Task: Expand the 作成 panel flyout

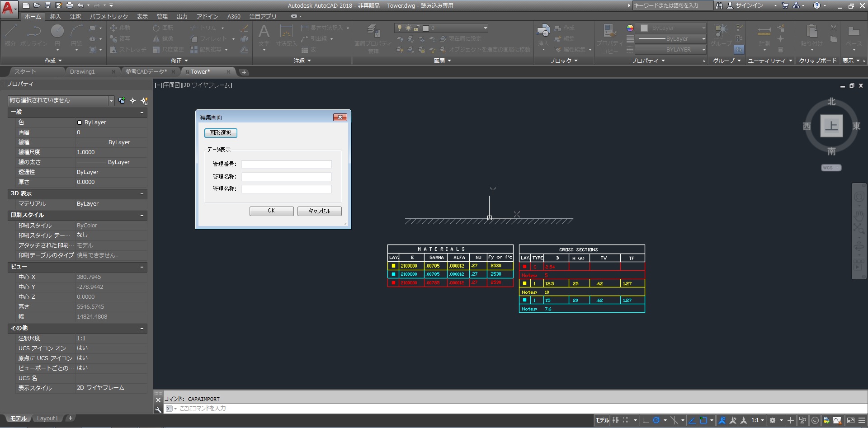Action: tap(53, 61)
